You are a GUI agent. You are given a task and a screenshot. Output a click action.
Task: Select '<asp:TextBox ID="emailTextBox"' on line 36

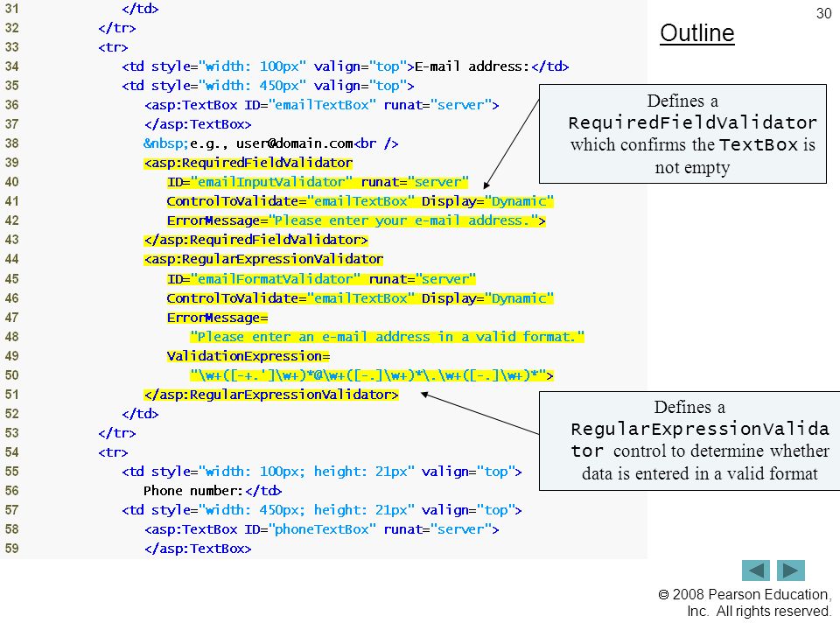[260, 105]
